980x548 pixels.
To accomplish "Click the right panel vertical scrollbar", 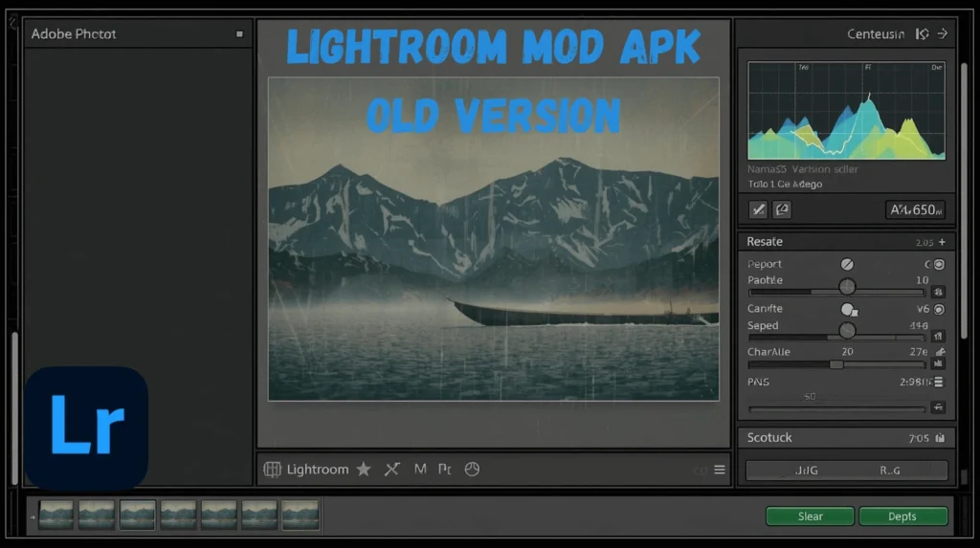I will (x=964, y=200).
